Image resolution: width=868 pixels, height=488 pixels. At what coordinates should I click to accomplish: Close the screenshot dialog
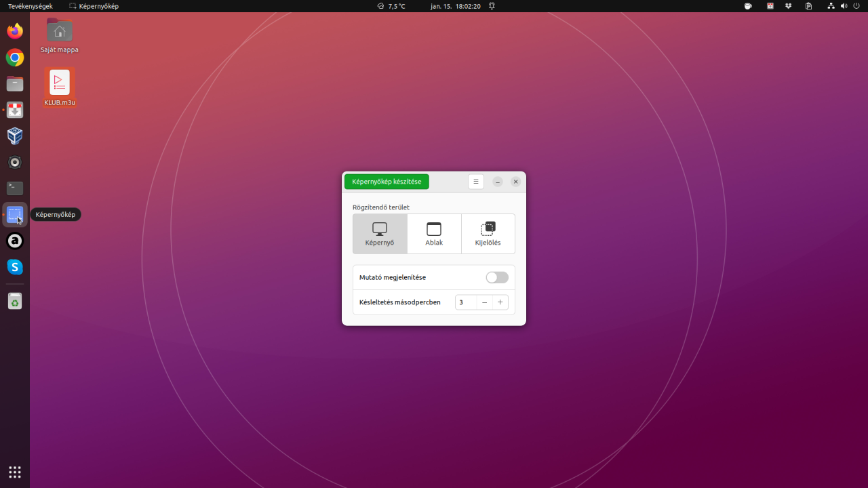(x=515, y=182)
